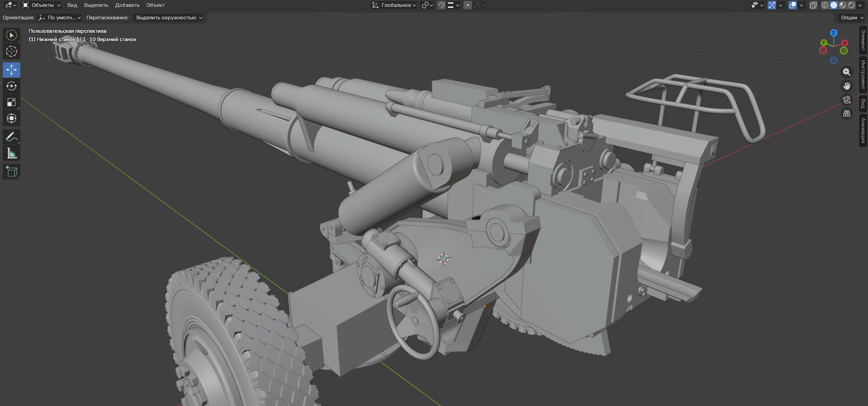Click the red negative X axis circle on gizmo

823,50
